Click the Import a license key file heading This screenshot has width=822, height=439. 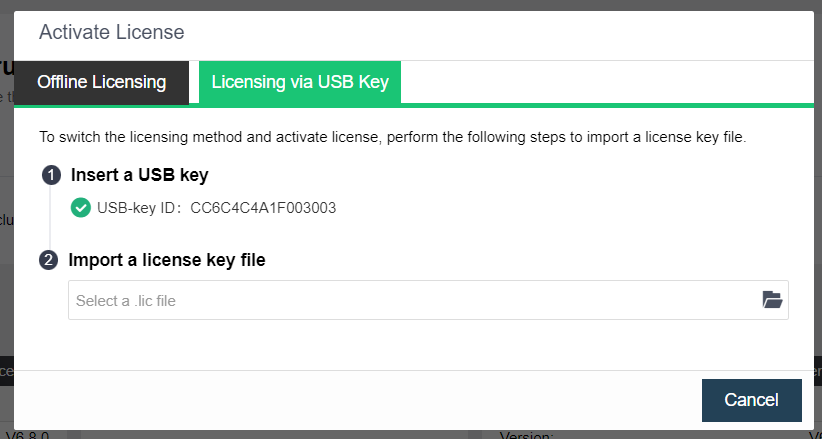point(167,260)
